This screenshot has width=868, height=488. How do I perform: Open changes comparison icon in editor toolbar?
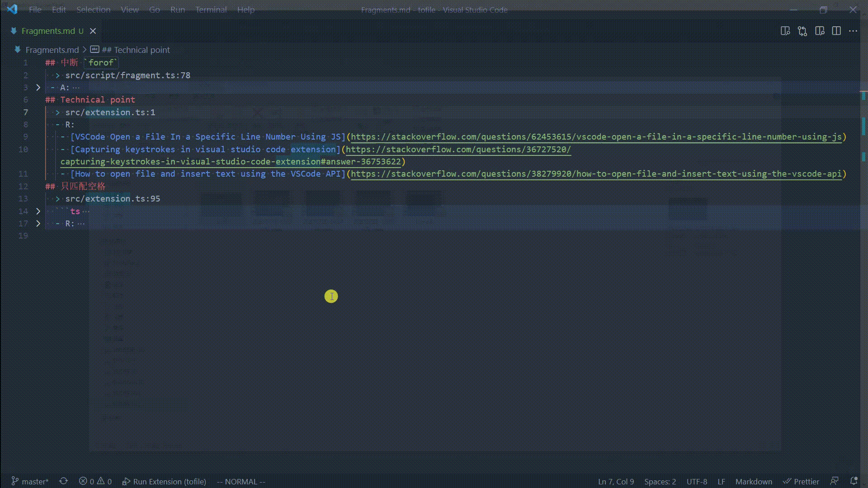802,31
